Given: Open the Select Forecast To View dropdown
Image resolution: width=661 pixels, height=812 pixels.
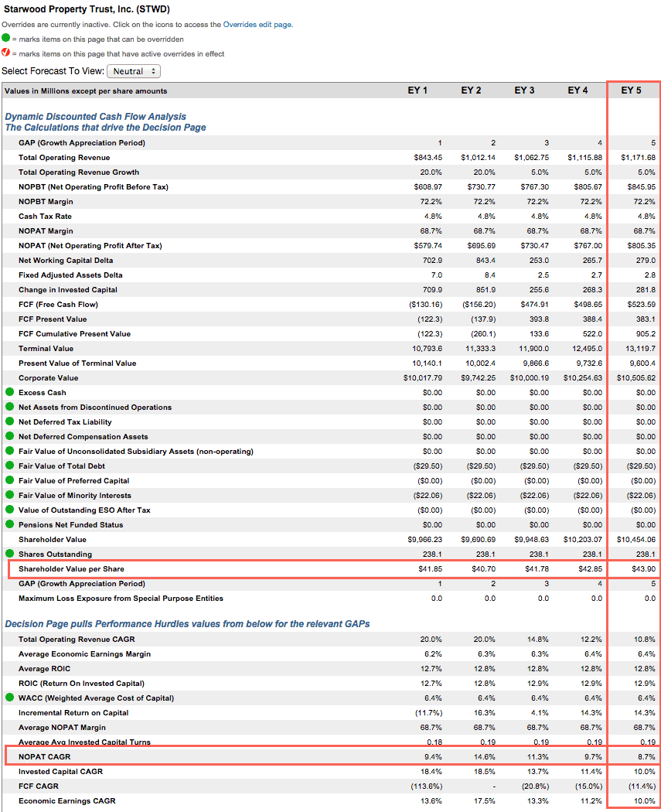Looking at the screenshot, I should [x=134, y=71].
